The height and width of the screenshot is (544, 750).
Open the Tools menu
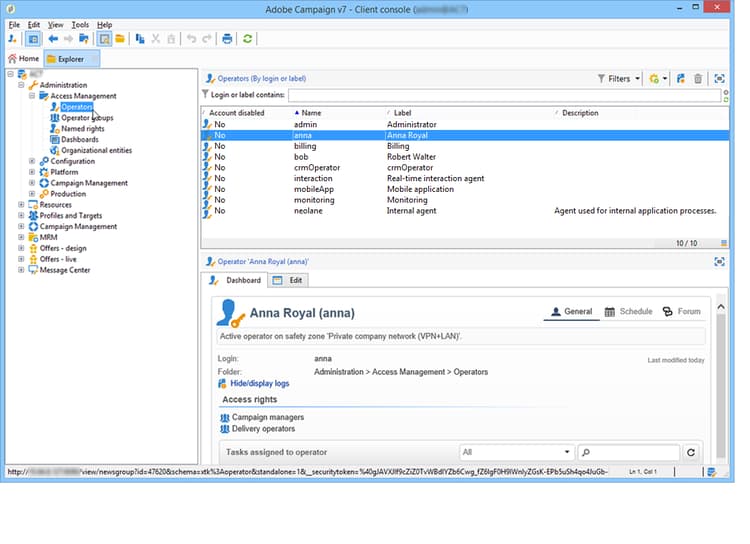click(80, 24)
